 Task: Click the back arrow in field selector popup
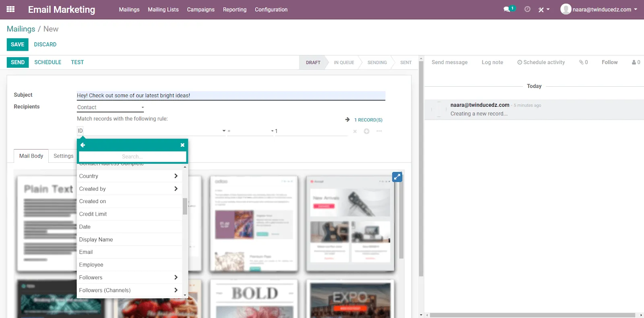tap(83, 145)
